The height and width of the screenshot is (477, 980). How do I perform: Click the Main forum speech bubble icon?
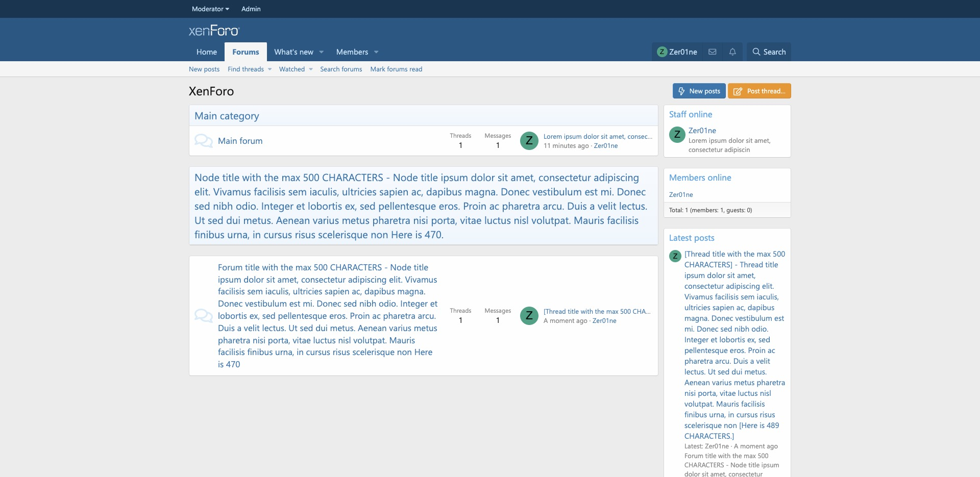click(204, 141)
